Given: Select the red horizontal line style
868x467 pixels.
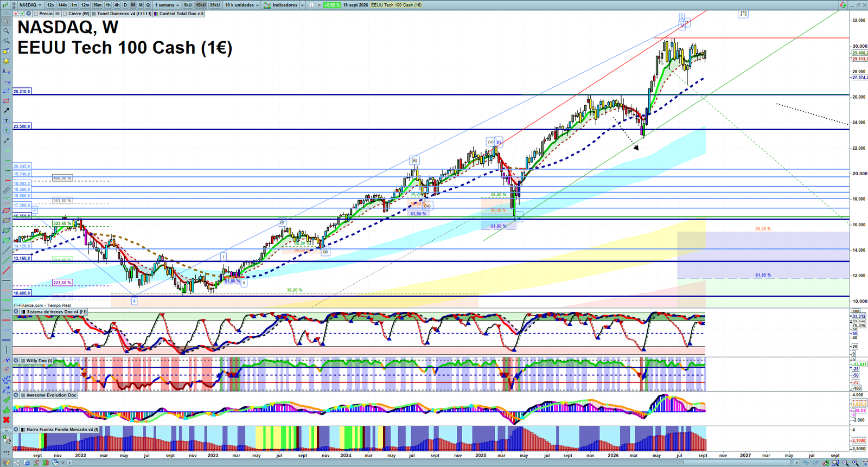Looking at the screenshot, I should (x=6, y=320).
